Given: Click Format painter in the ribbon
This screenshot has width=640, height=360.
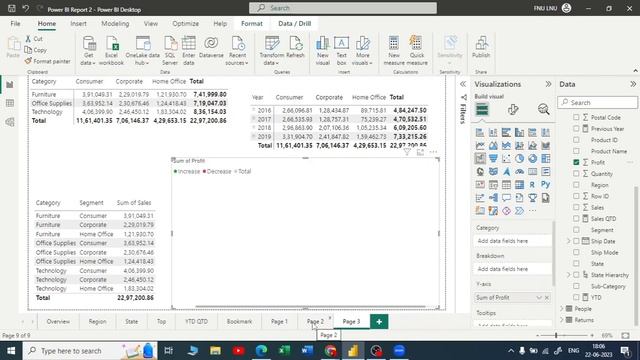Looking at the screenshot, I should coord(47,61).
